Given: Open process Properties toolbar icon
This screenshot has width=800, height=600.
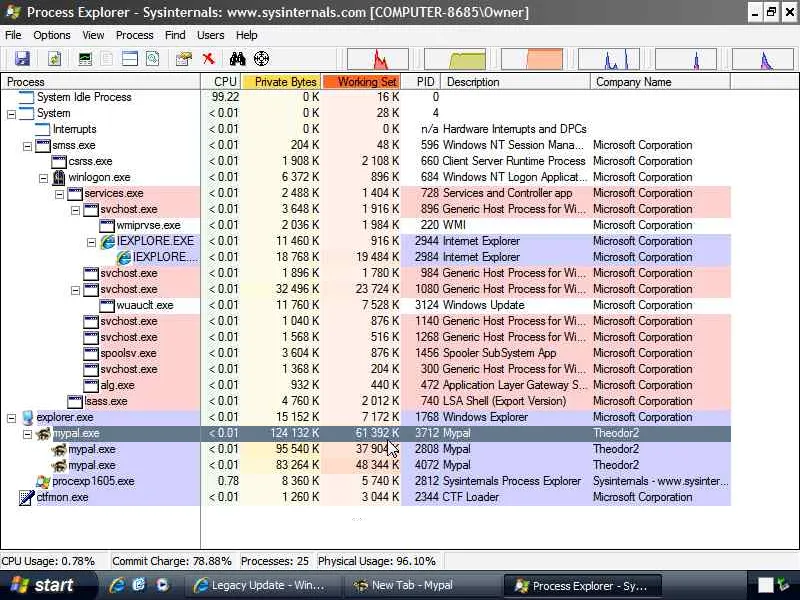Looking at the screenshot, I should [184, 59].
